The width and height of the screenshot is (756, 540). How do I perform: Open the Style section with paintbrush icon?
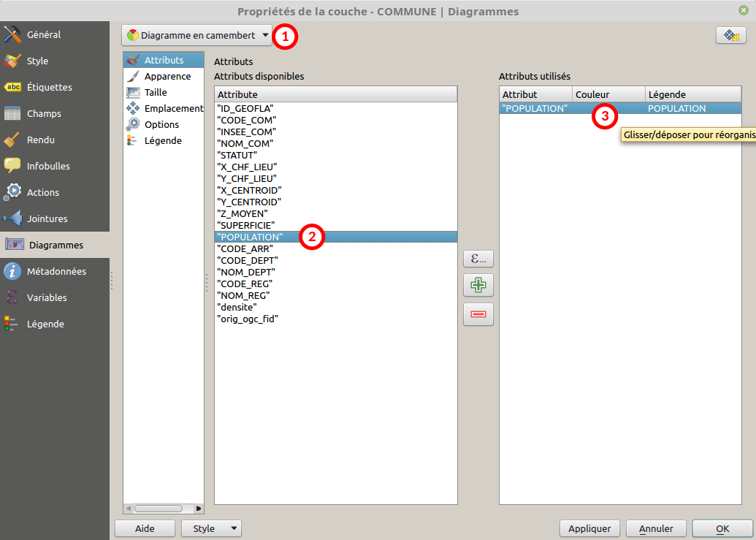click(x=37, y=61)
